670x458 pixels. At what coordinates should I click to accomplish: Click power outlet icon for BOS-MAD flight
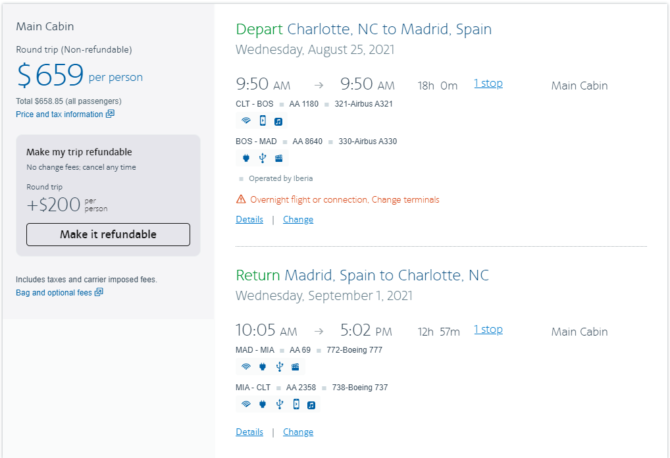[246, 159]
